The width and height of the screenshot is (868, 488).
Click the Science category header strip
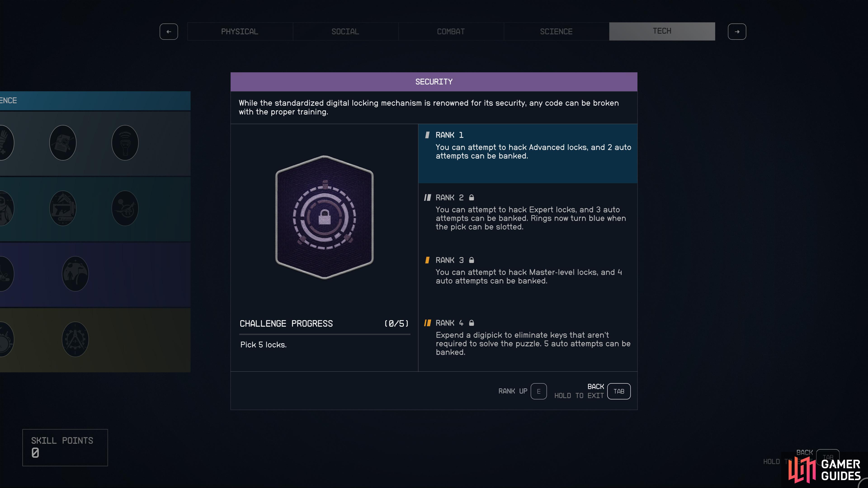tap(95, 101)
